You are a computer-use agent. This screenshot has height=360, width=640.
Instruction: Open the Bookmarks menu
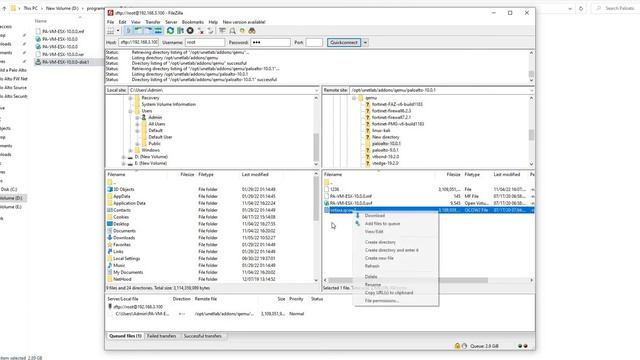[193, 22]
